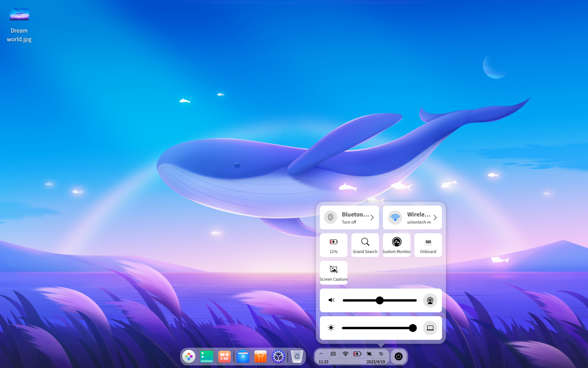588x368 pixels.
Task: Open System Monitor from quick panel
Action: coord(396,245)
